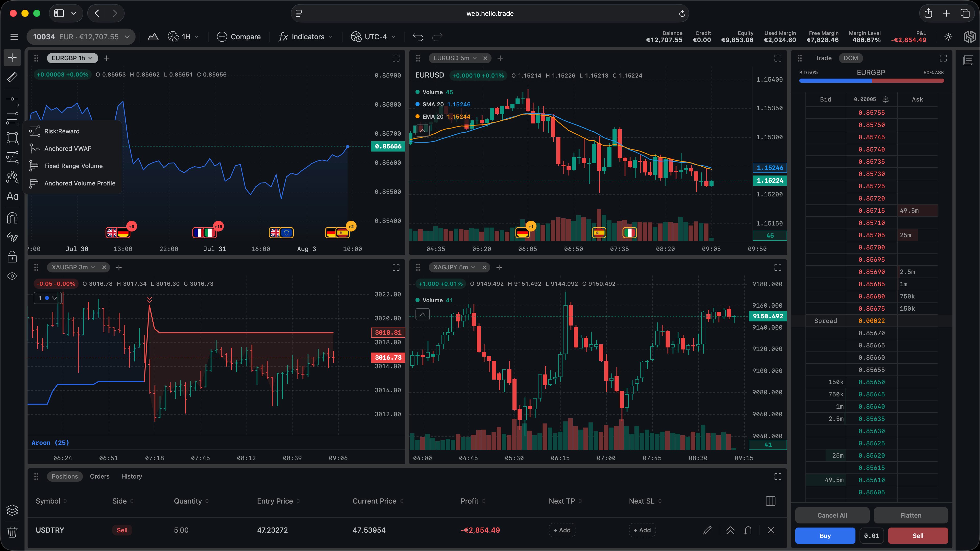Click the undo arrow in toolbar
The height and width of the screenshot is (551, 980).
pos(418,37)
